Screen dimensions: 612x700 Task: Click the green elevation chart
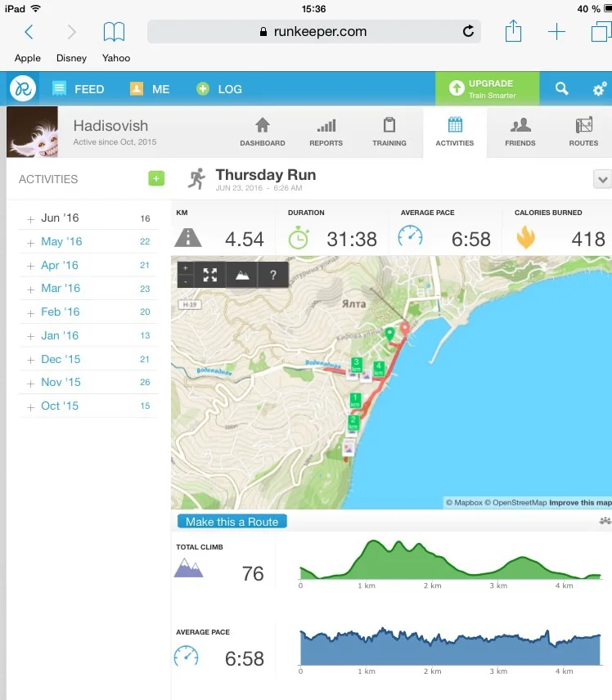(x=451, y=560)
